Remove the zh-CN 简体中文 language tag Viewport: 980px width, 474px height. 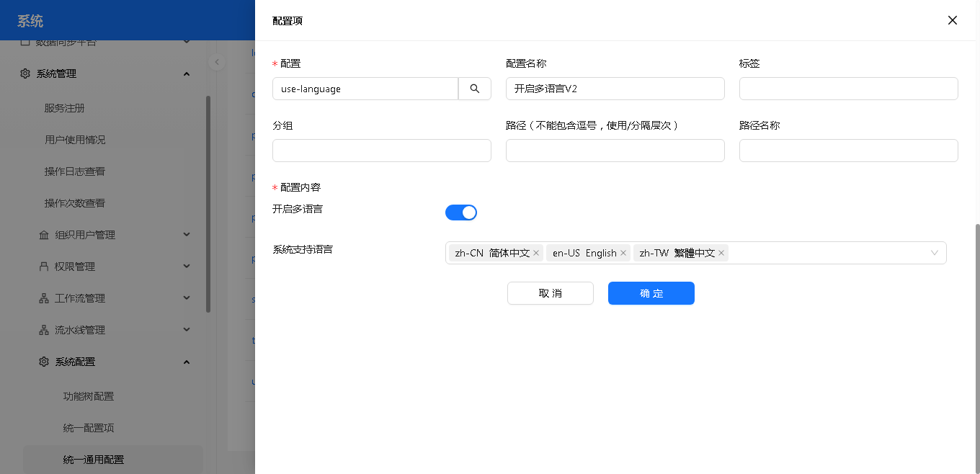click(536, 253)
